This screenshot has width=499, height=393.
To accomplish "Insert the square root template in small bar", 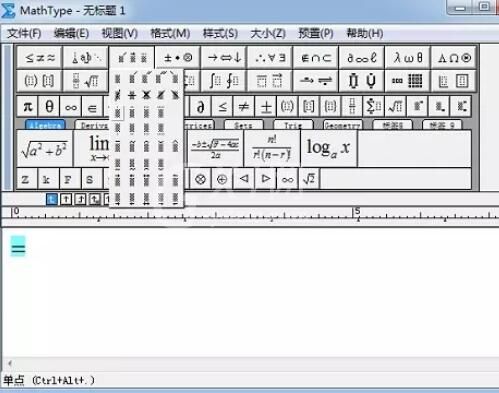I will [396, 107].
